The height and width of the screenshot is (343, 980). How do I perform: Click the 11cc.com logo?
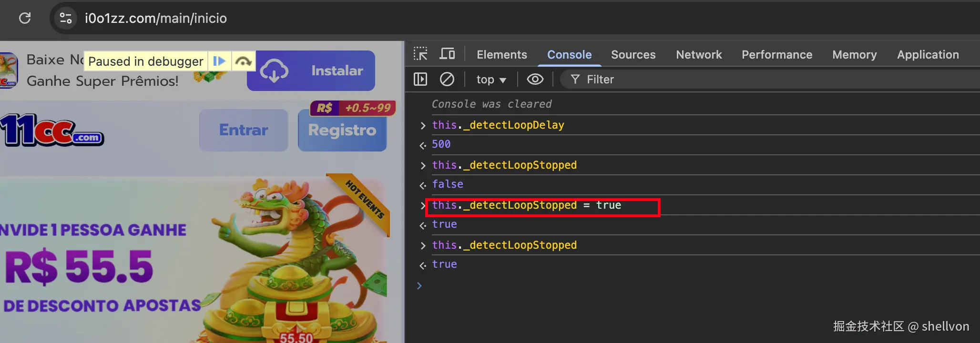coord(52,130)
